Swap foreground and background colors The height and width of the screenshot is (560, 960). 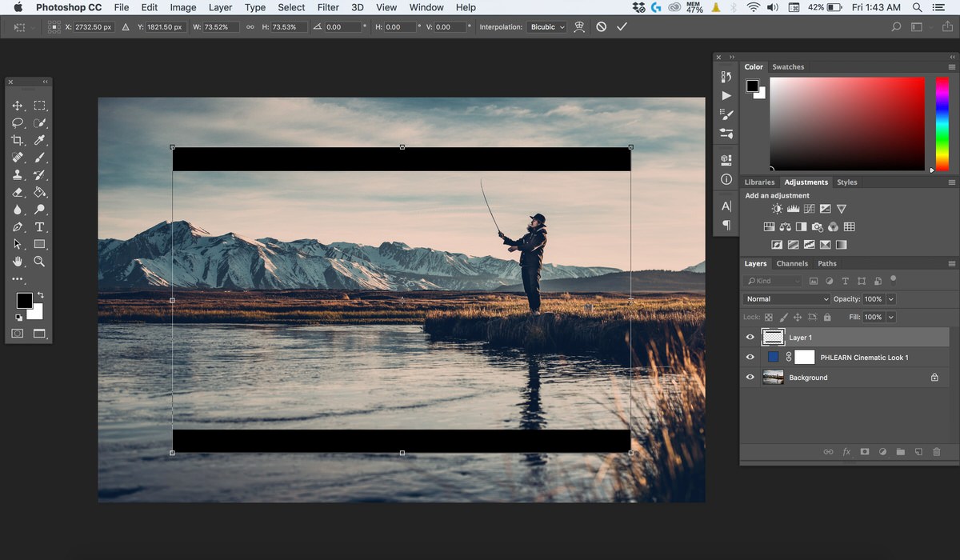pos(40,296)
